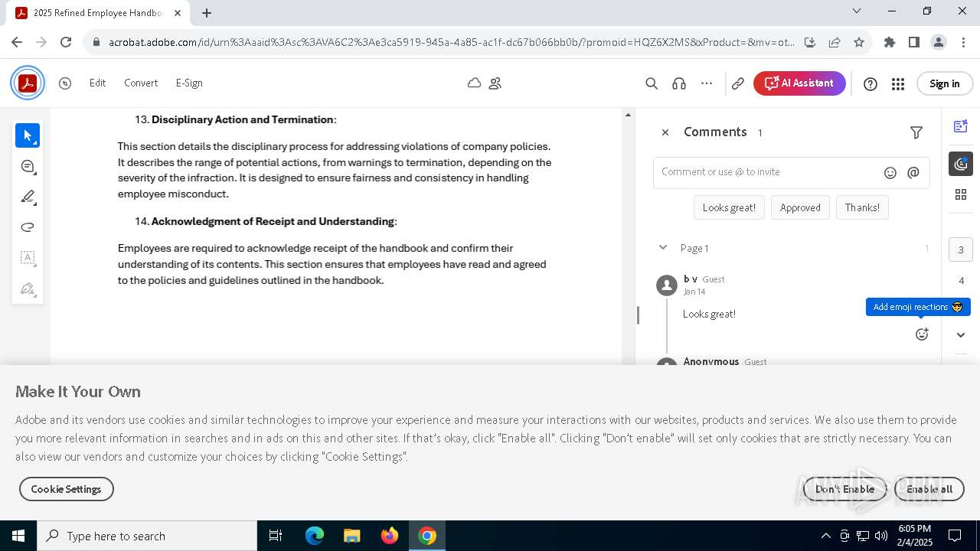The image size is (980, 551).
Task: Open the notification center
Action: point(955,536)
